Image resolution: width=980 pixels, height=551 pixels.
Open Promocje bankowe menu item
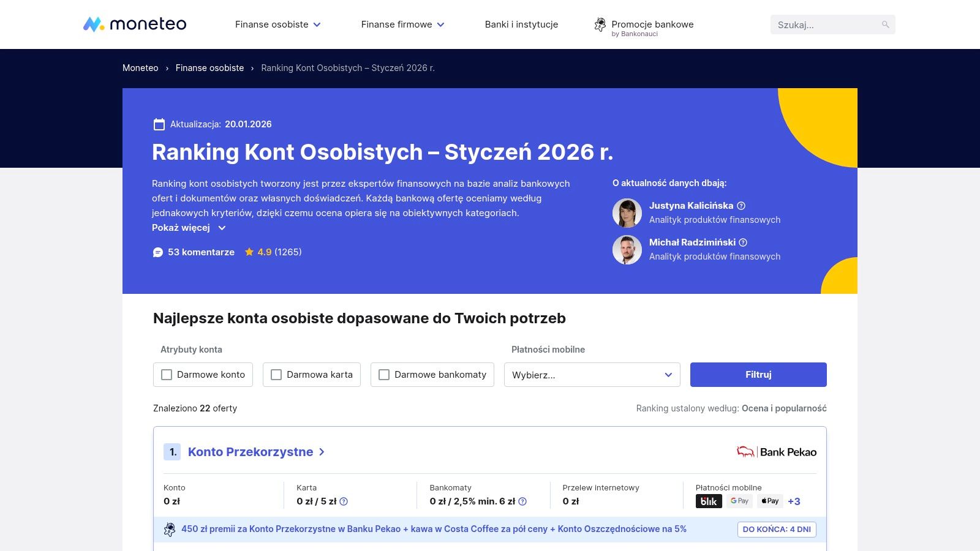tap(652, 24)
